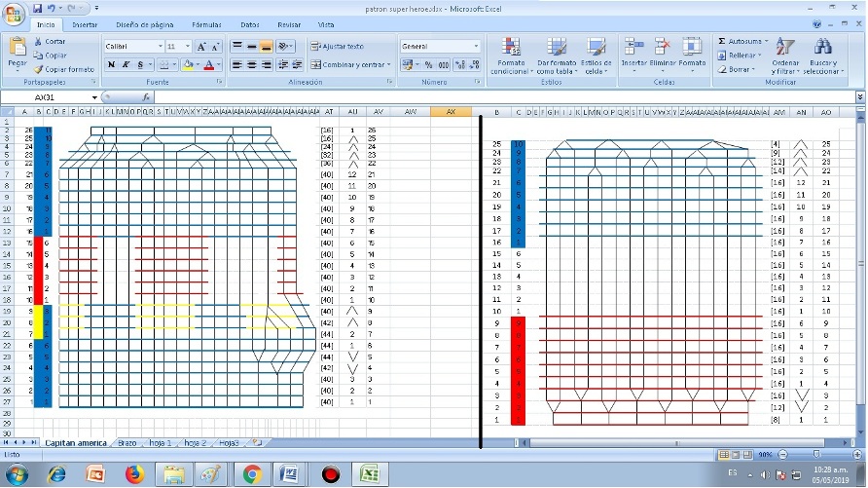Decrease the cell indent

pos(283,65)
